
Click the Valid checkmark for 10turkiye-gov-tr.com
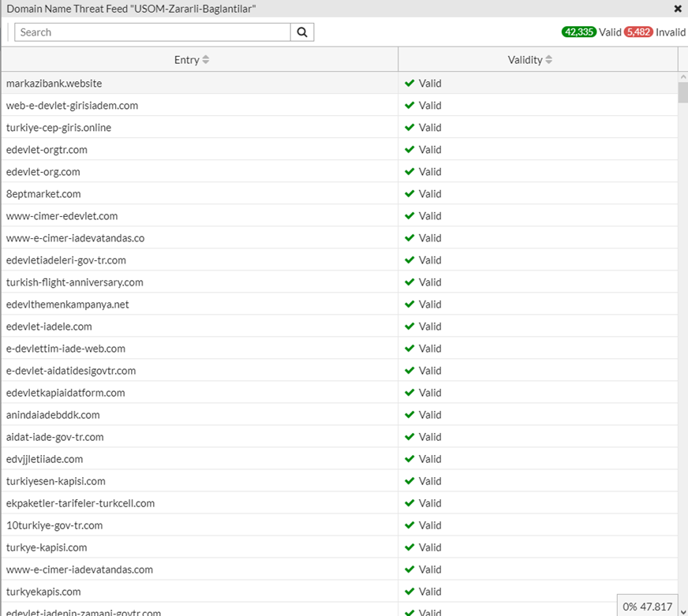coord(409,525)
